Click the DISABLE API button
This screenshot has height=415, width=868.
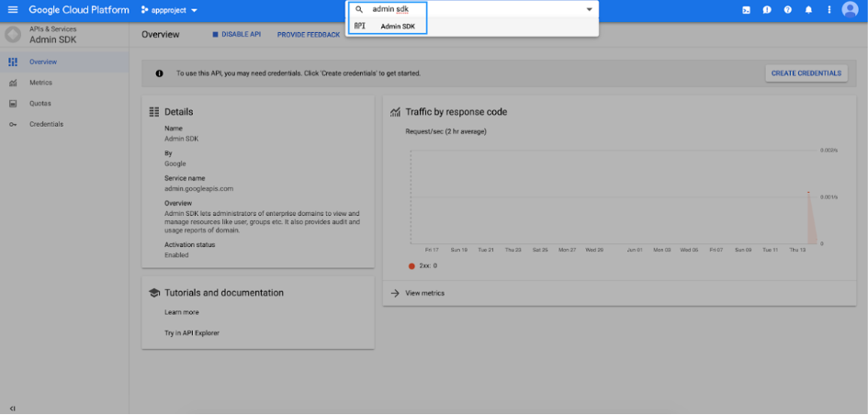pos(236,34)
